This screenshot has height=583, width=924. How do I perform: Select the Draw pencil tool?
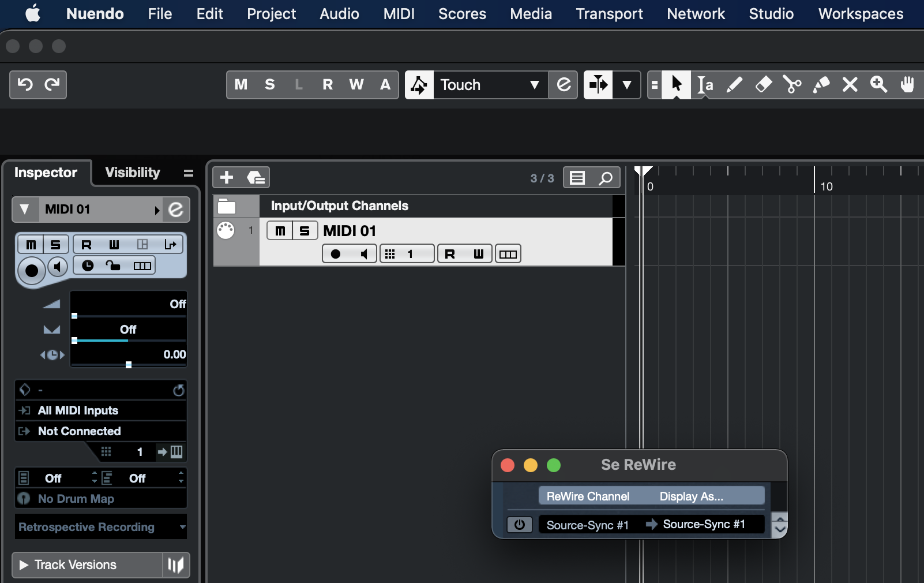click(x=734, y=85)
